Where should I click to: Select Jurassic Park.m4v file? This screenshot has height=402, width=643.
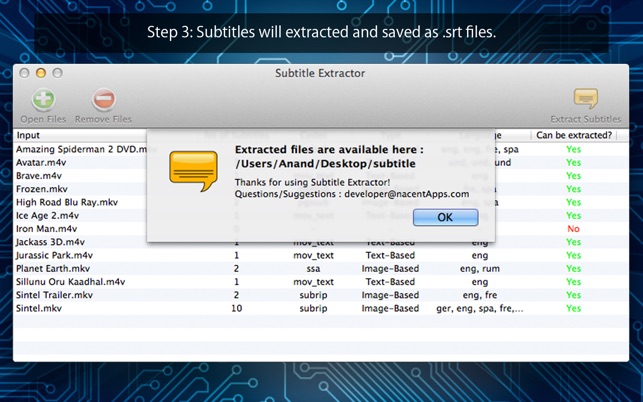54,255
